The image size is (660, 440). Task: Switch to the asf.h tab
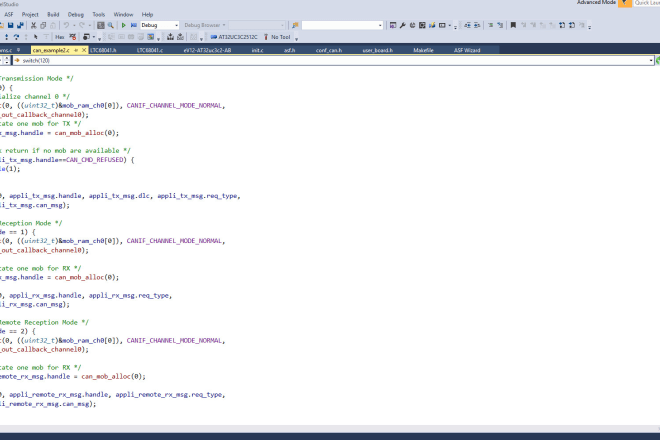(x=289, y=50)
